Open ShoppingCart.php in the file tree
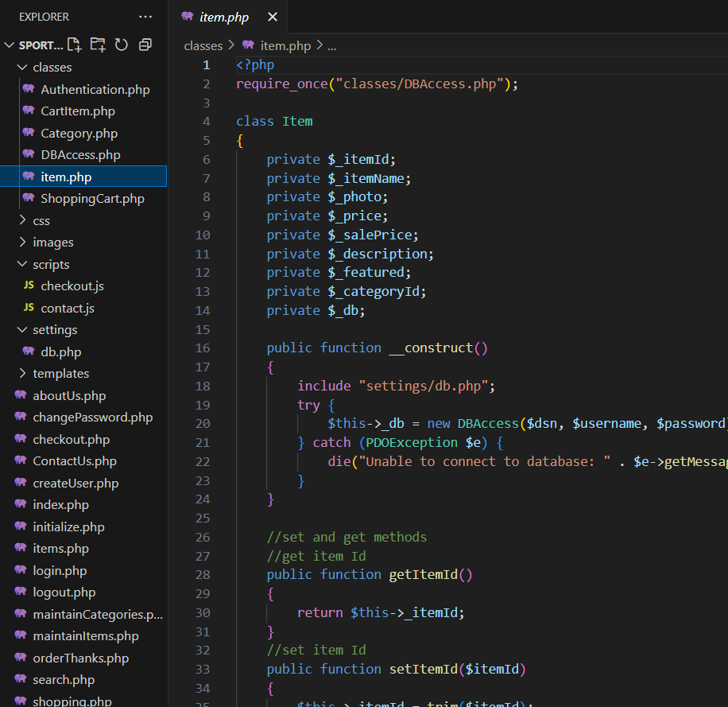Screen dimensions: 728x707 coord(92,199)
